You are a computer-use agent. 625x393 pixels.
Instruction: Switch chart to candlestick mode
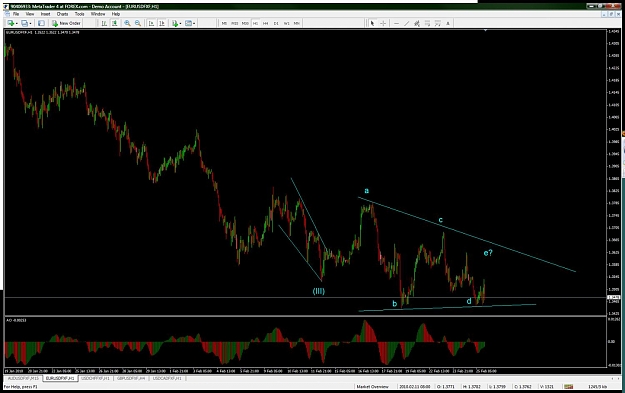coord(114,23)
